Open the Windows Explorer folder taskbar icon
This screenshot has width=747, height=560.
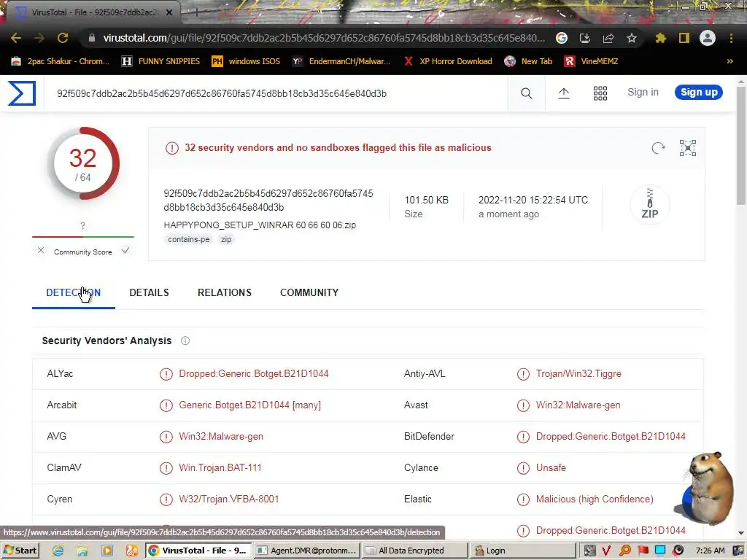tap(82, 551)
